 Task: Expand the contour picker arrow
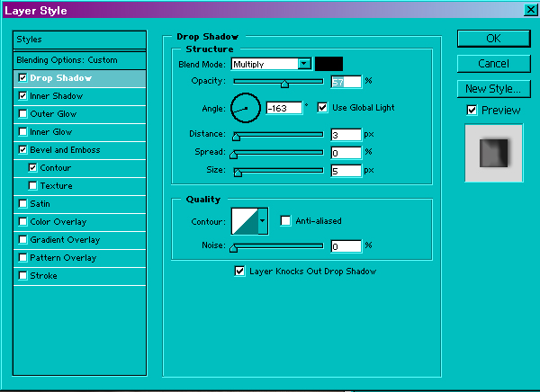263,220
